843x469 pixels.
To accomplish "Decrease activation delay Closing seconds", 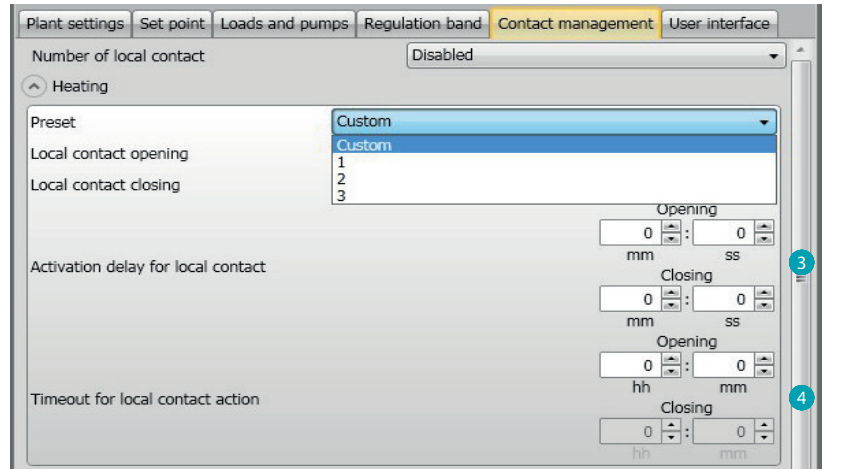I will pyautogui.click(x=764, y=305).
